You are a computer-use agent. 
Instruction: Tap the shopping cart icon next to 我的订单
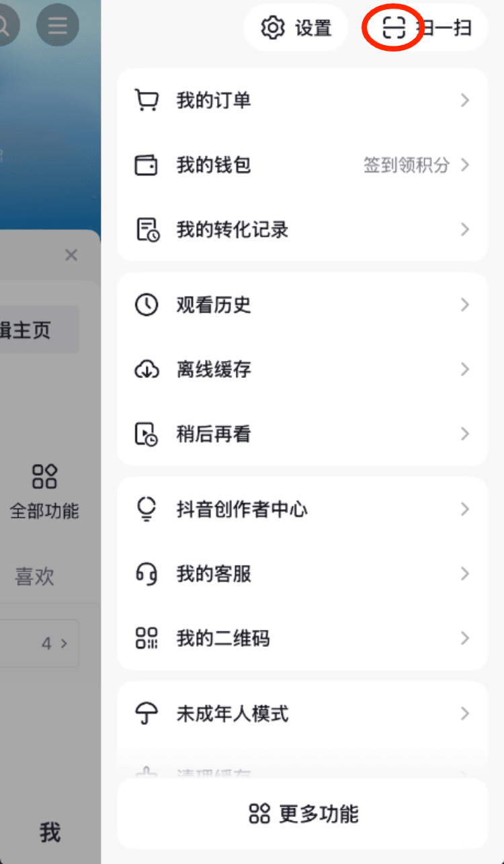[x=146, y=100]
